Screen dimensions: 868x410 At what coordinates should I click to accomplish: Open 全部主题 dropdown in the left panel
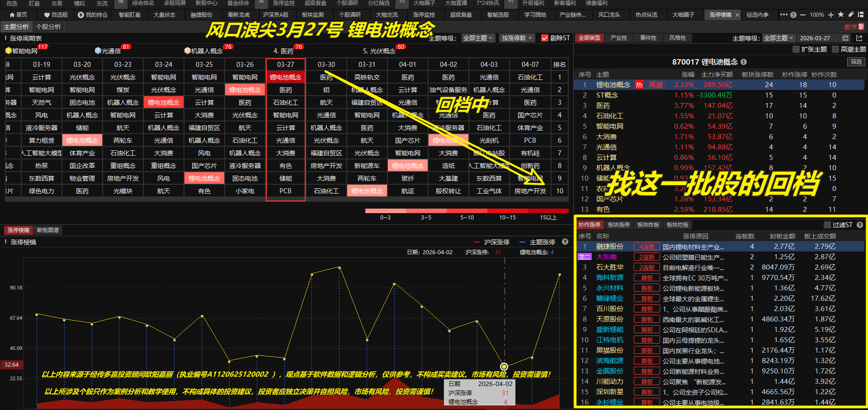pyautogui.click(x=478, y=38)
